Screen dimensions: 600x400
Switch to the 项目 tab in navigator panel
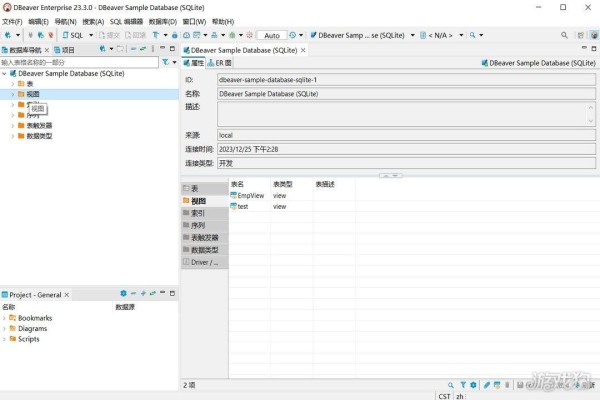pyautogui.click(x=64, y=50)
